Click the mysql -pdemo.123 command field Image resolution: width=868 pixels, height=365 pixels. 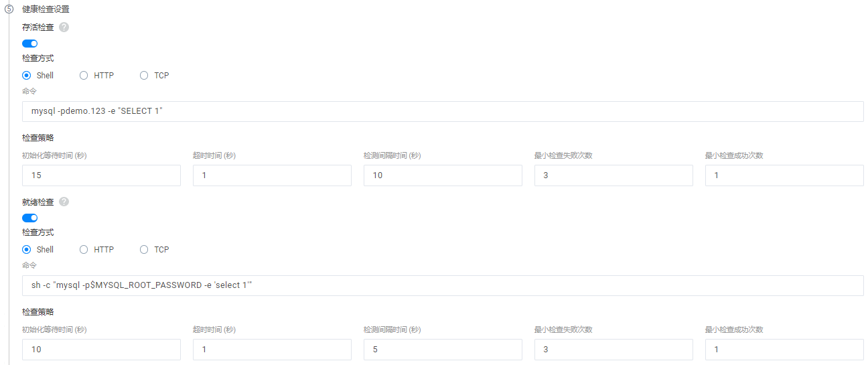pyautogui.click(x=442, y=112)
